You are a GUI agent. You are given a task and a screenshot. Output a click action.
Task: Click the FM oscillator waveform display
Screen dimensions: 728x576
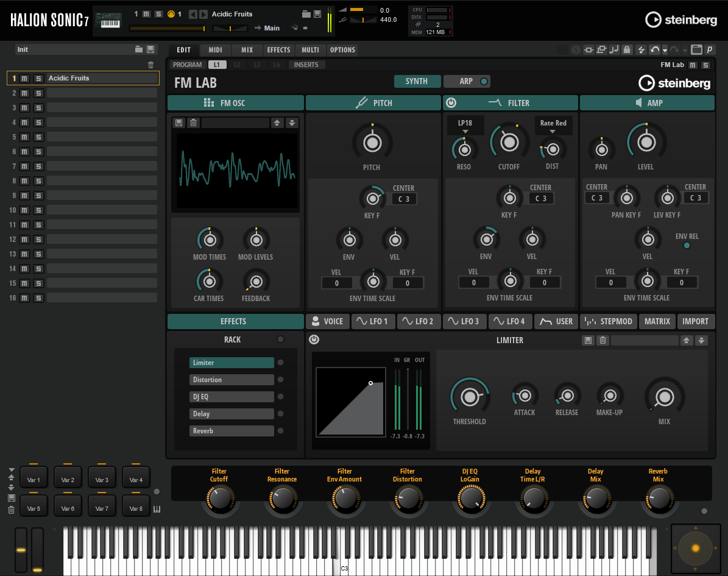point(236,171)
